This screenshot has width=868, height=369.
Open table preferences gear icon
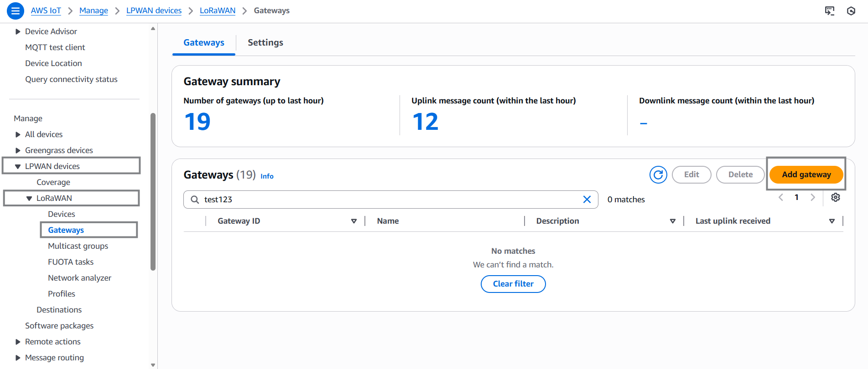836,197
